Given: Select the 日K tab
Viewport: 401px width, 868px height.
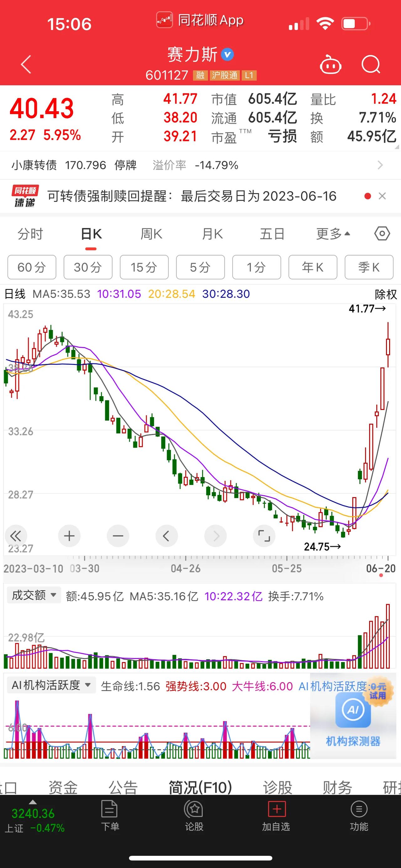Looking at the screenshot, I should point(91,234).
